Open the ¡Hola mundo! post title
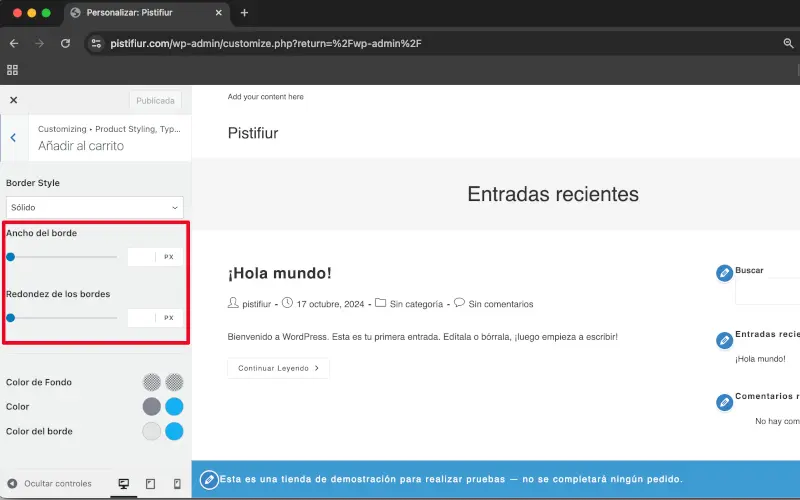800x500 pixels. click(x=280, y=273)
